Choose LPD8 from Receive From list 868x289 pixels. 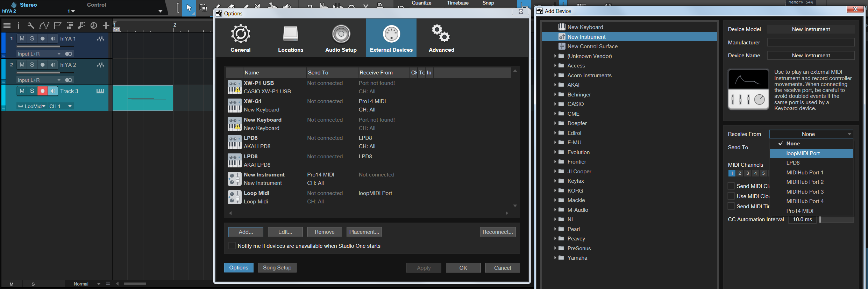click(811, 163)
